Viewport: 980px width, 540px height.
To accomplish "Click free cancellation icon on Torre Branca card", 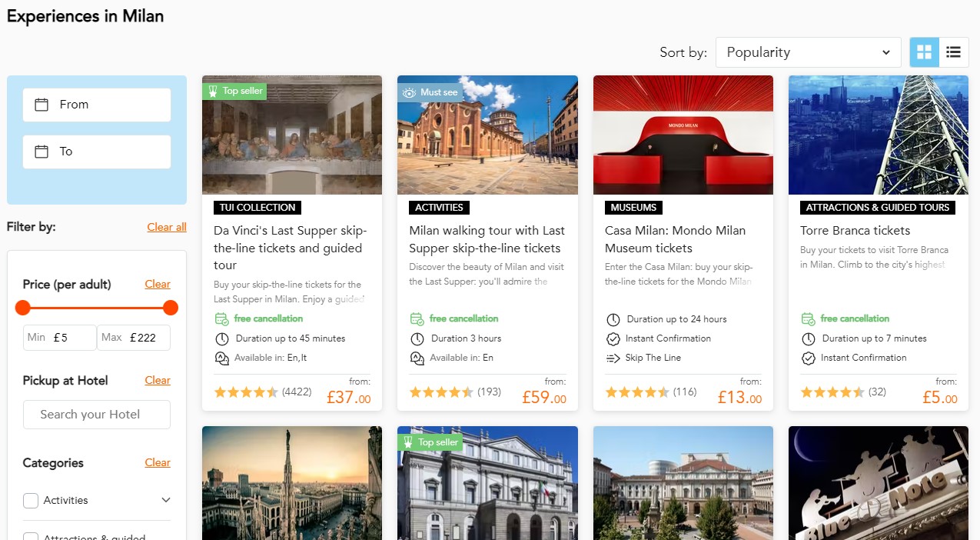I will coord(808,318).
